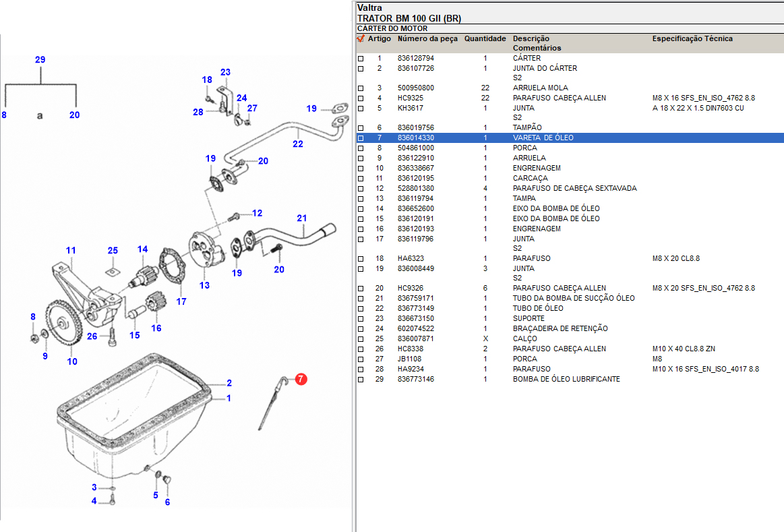The height and width of the screenshot is (532, 784).
Task: Click the Descrição column header
Action: click(531, 38)
